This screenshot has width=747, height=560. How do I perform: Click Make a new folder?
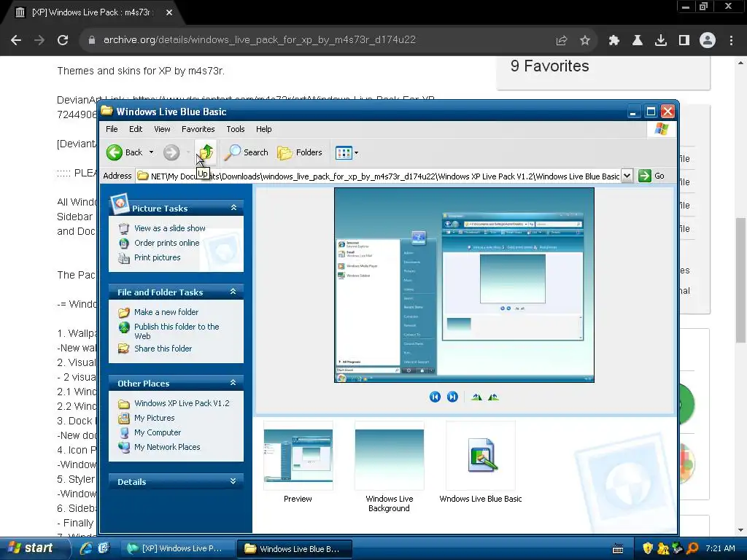[x=166, y=312]
